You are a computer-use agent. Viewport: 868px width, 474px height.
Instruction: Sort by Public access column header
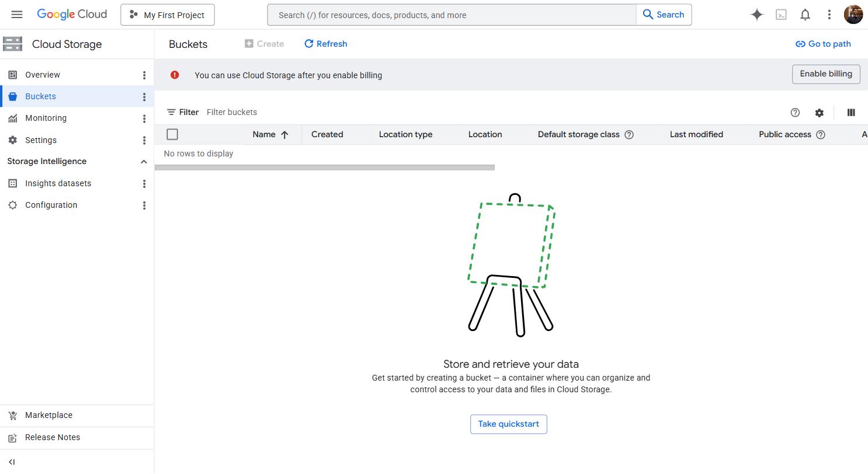785,134
